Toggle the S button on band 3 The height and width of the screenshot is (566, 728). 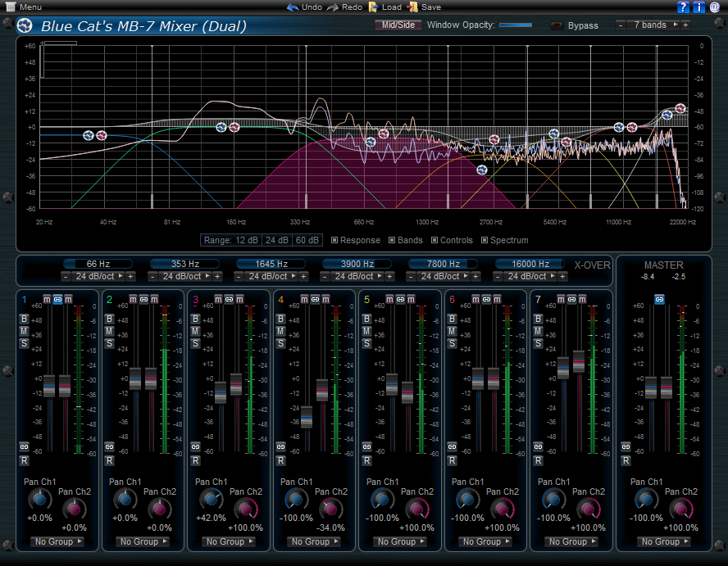[x=195, y=343]
